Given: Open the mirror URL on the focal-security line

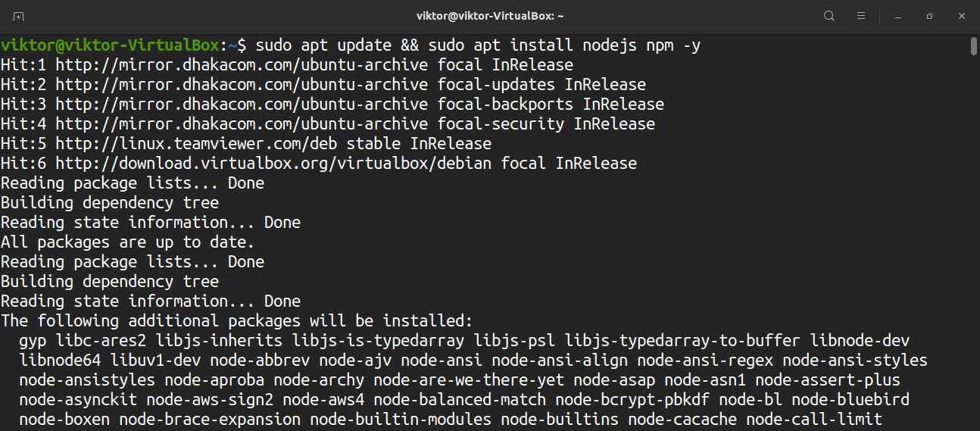Looking at the screenshot, I should [242, 124].
